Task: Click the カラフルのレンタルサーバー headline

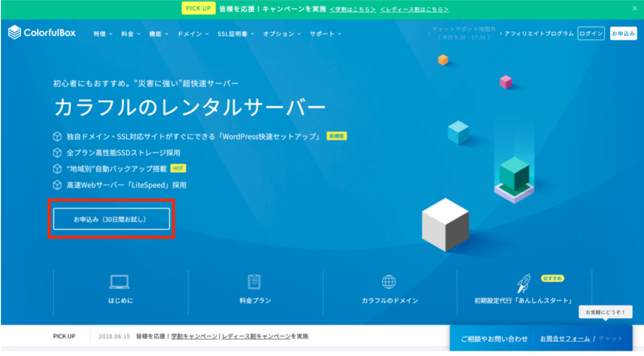Action: [x=190, y=107]
